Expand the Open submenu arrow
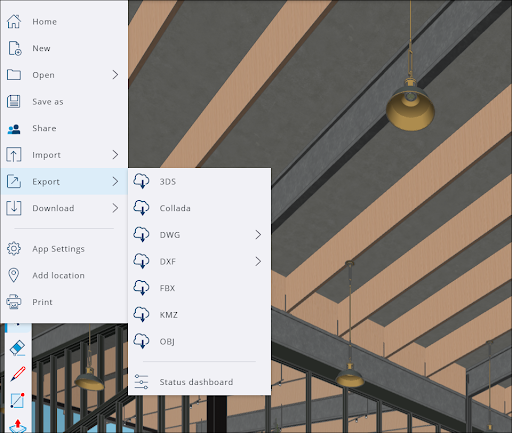 115,75
